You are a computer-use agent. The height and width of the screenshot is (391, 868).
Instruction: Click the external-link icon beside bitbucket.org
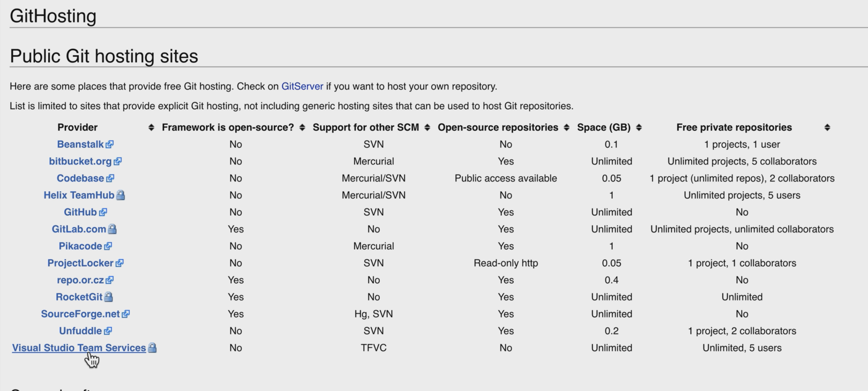pyautogui.click(x=118, y=161)
